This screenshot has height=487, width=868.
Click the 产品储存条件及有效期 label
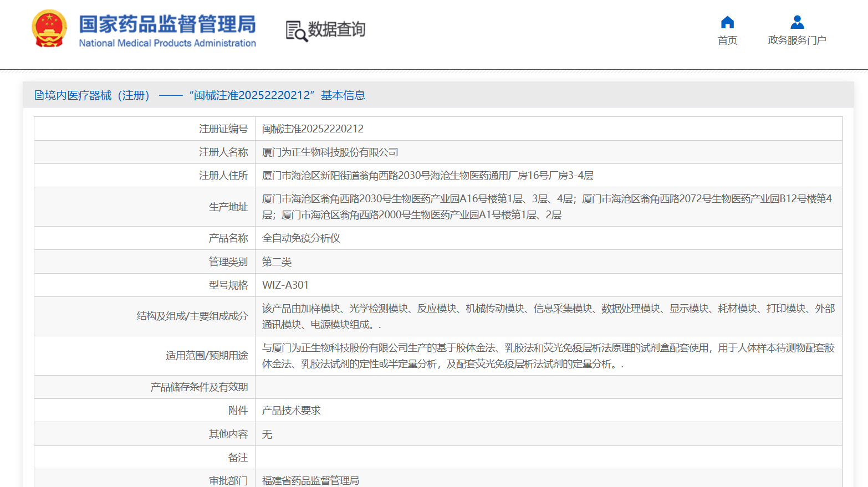pyautogui.click(x=199, y=387)
